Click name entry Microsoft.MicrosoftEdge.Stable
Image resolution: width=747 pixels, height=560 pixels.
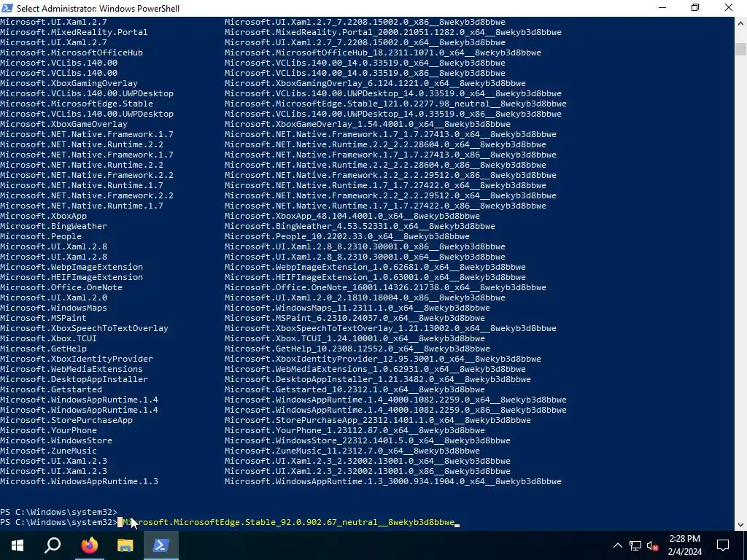point(77,104)
